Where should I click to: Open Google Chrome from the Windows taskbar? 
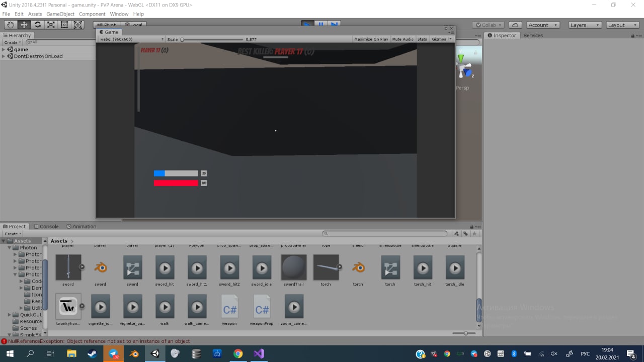[238, 354]
